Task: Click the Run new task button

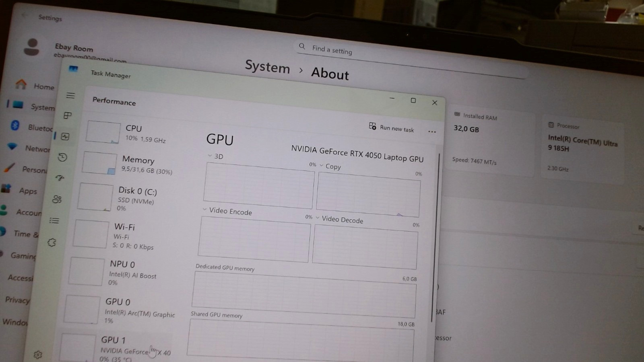Action: (391, 128)
